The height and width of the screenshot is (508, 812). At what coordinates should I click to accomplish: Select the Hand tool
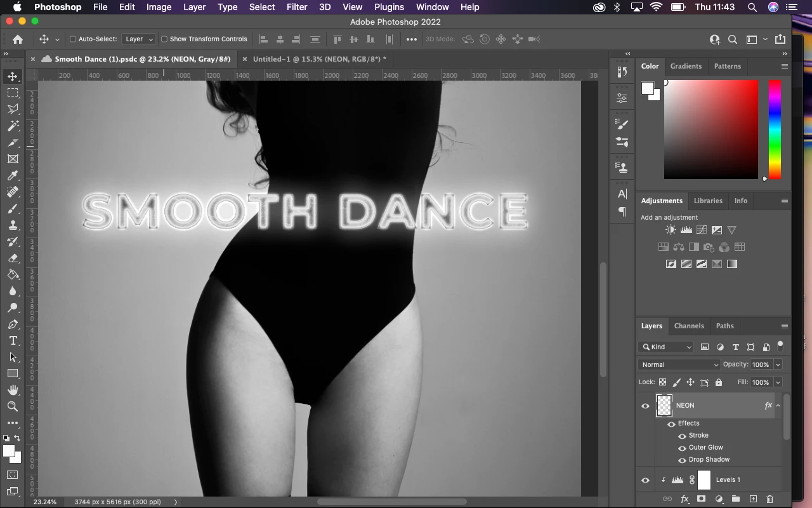tap(13, 390)
